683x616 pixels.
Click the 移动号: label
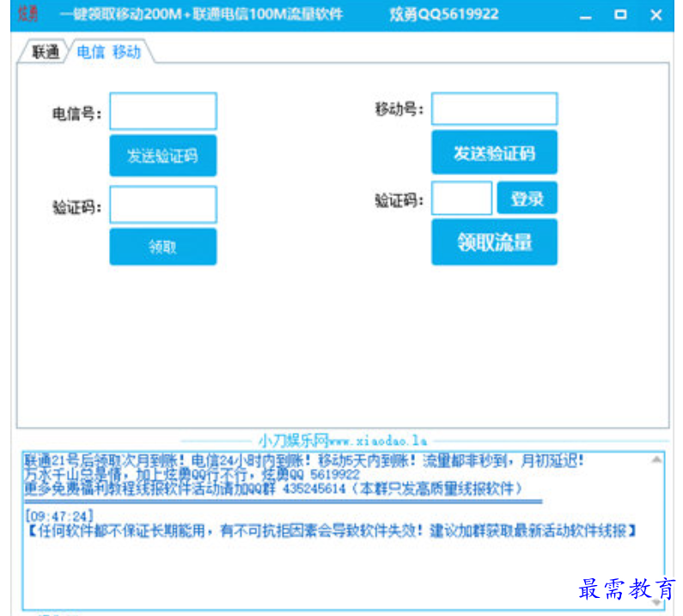coord(399,108)
